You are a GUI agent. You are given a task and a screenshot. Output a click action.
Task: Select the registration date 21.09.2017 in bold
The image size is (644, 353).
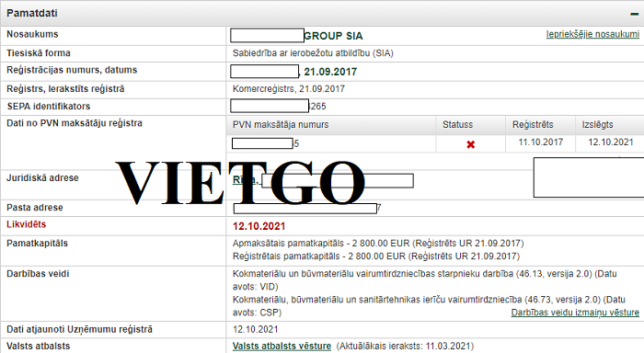point(330,72)
